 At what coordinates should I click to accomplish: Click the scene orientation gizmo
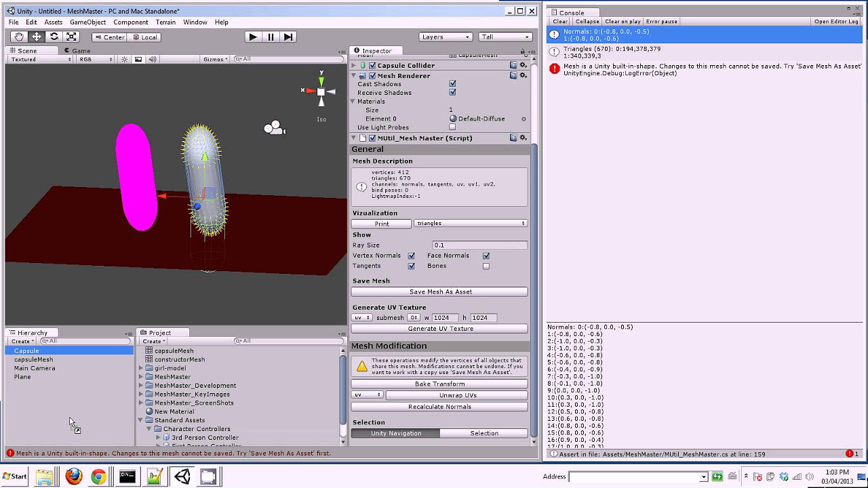point(321,91)
